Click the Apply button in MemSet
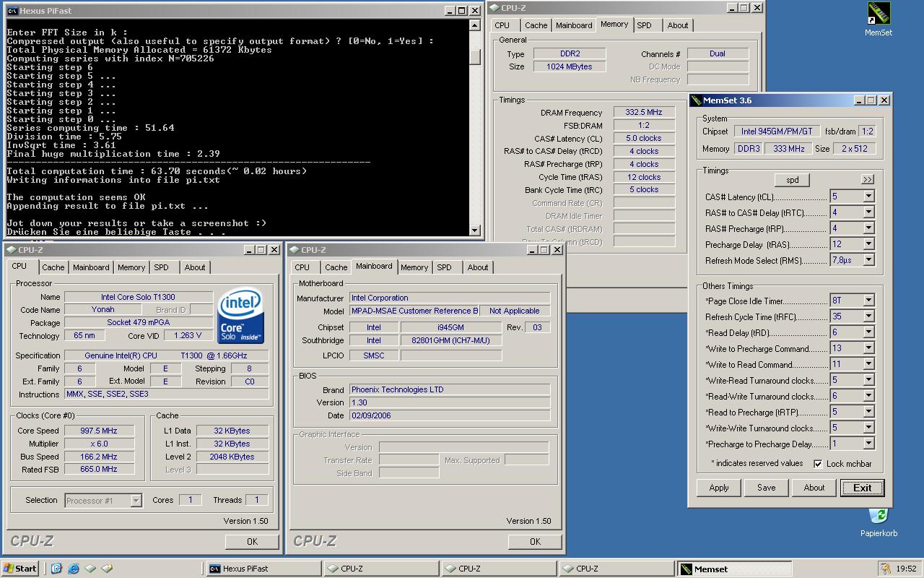The image size is (924, 578). pyautogui.click(x=719, y=488)
